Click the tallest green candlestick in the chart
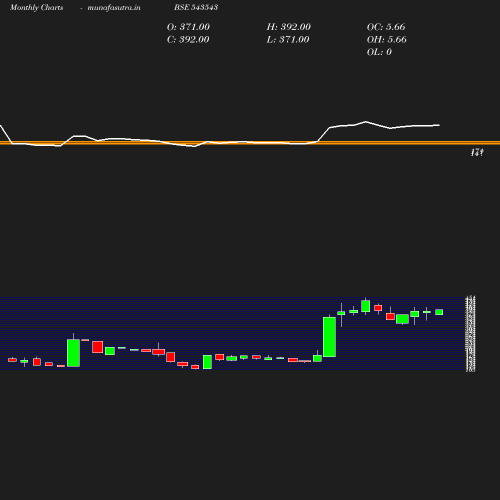500x500 pixels. click(329, 337)
